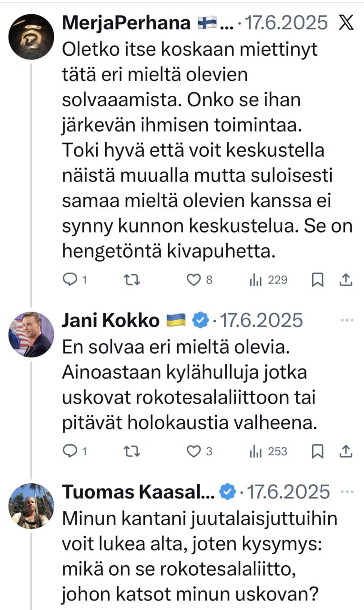Go to MerjaPerhana's profile name

(x=128, y=22)
